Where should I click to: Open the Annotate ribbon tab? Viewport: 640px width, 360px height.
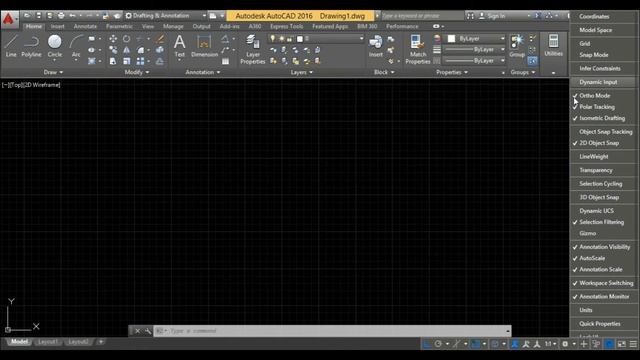coord(85,27)
